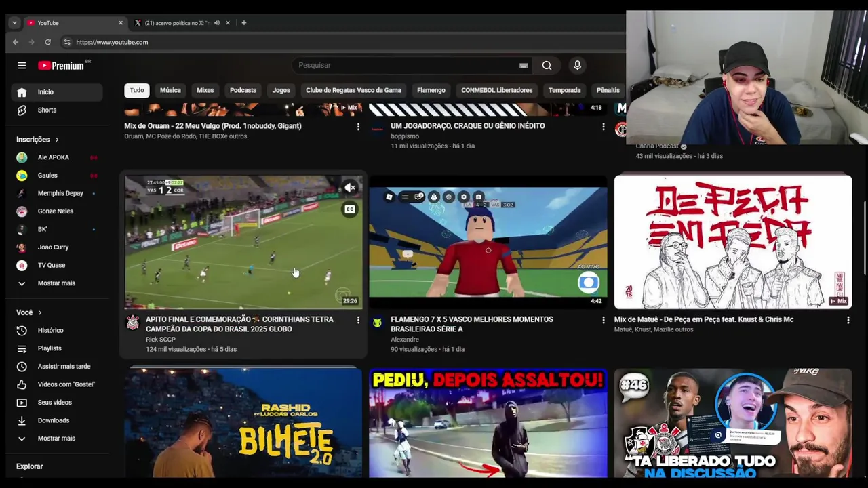The height and width of the screenshot is (488, 868).
Task: Open a new browser tab
Action: pos(243,23)
